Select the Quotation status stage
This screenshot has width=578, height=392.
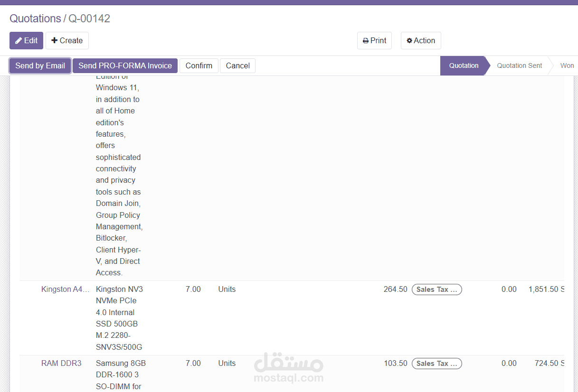point(464,66)
